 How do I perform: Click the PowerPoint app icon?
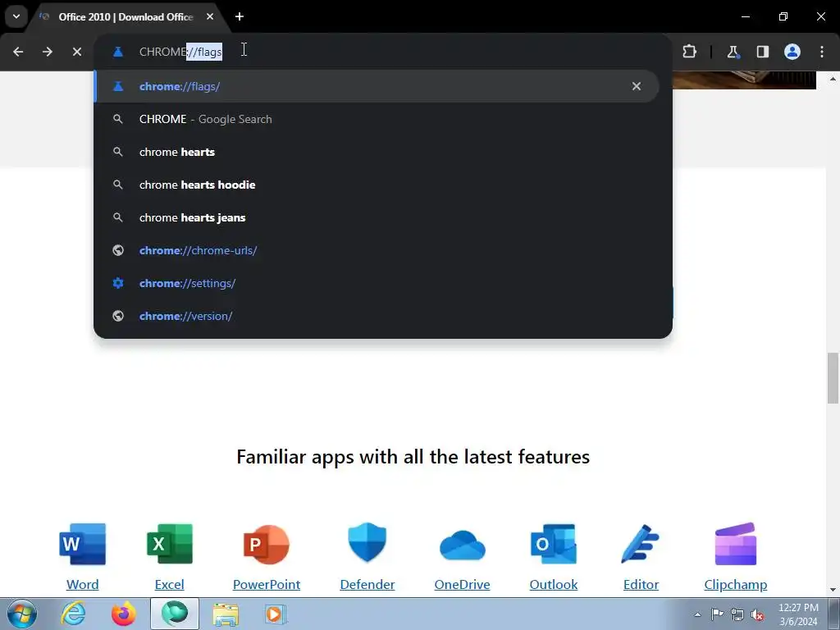pyautogui.click(x=267, y=545)
